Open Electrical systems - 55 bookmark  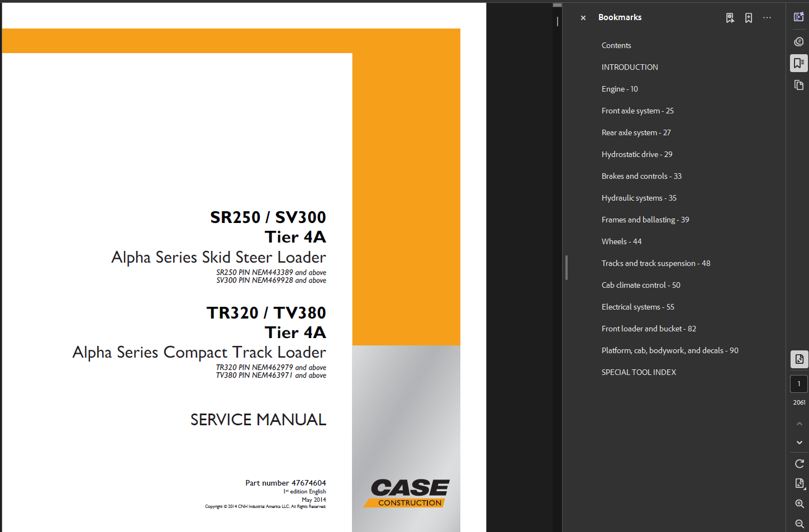[638, 307]
